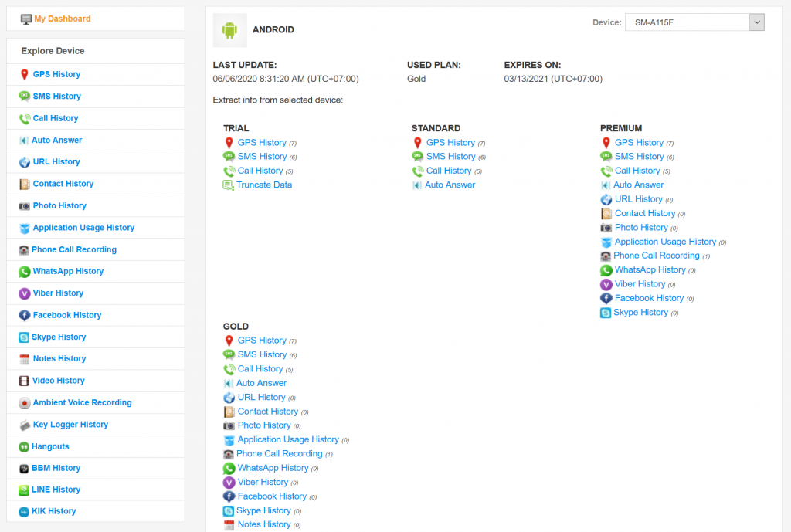Viewport: 791px width, 532px height.
Task: Open Key Logger History in sidebar
Action: coord(70,425)
